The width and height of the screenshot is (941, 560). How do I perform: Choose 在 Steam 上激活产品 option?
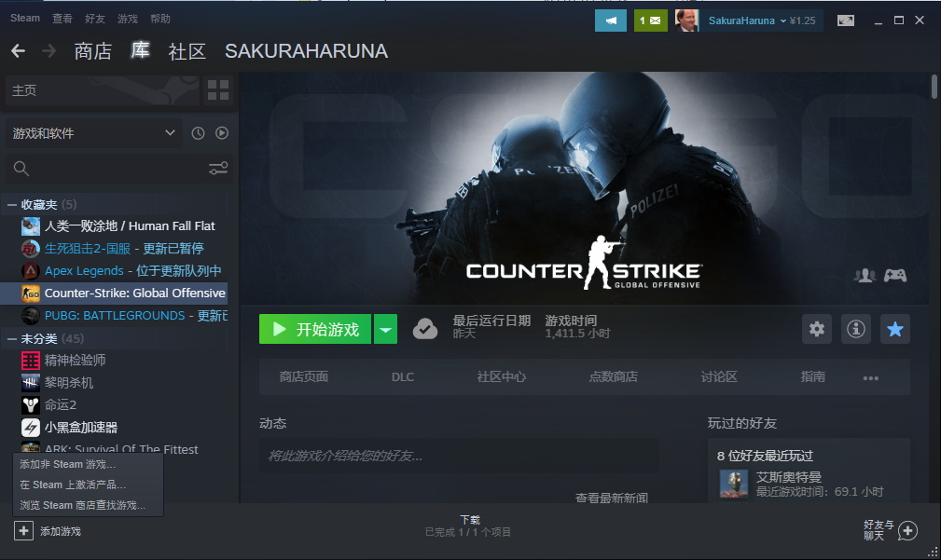pyautogui.click(x=88, y=485)
